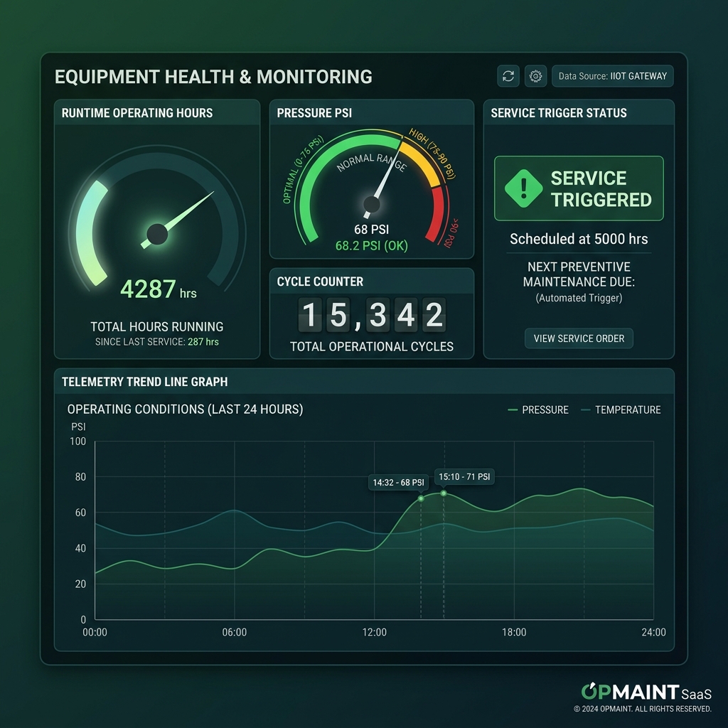Click the Cycle Counter panel header
The image size is (728, 728).
[371, 282]
